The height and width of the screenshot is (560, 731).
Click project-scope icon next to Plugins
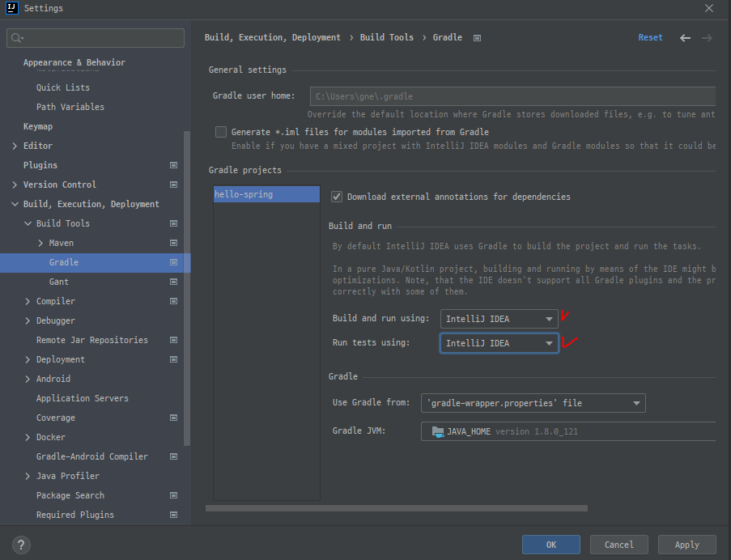coord(173,165)
